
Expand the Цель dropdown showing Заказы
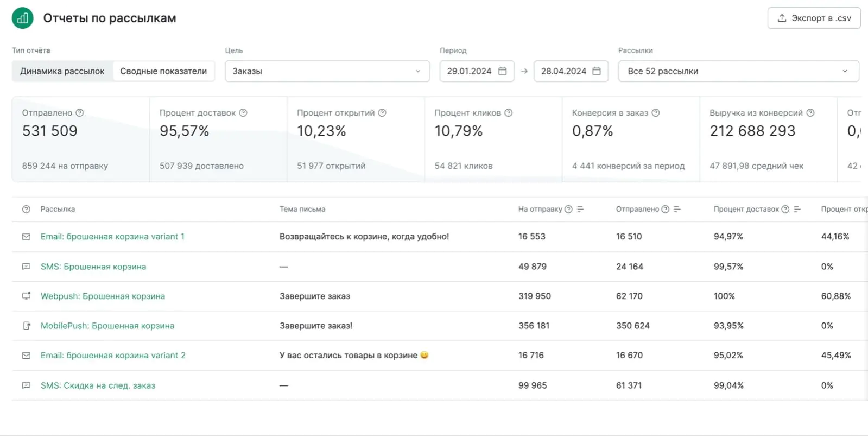coord(327,71)
